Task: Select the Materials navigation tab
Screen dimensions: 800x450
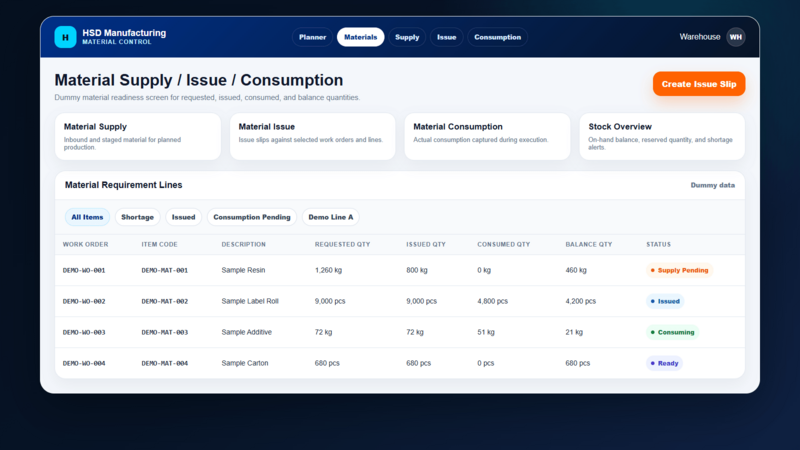Action: tap(360, 37)
